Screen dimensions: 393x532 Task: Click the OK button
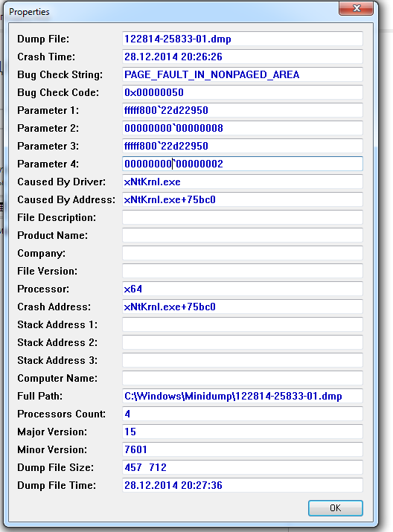tap(335, 508)
